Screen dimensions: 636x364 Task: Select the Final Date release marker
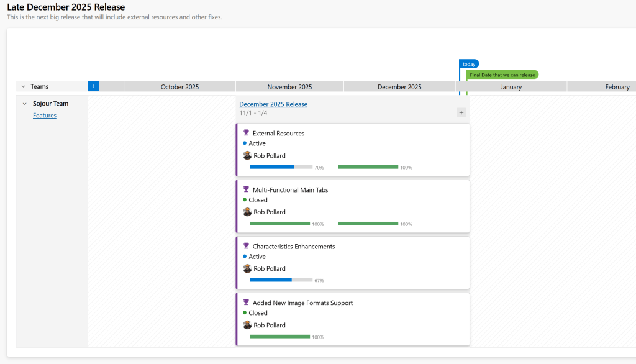tap(502, 75)
